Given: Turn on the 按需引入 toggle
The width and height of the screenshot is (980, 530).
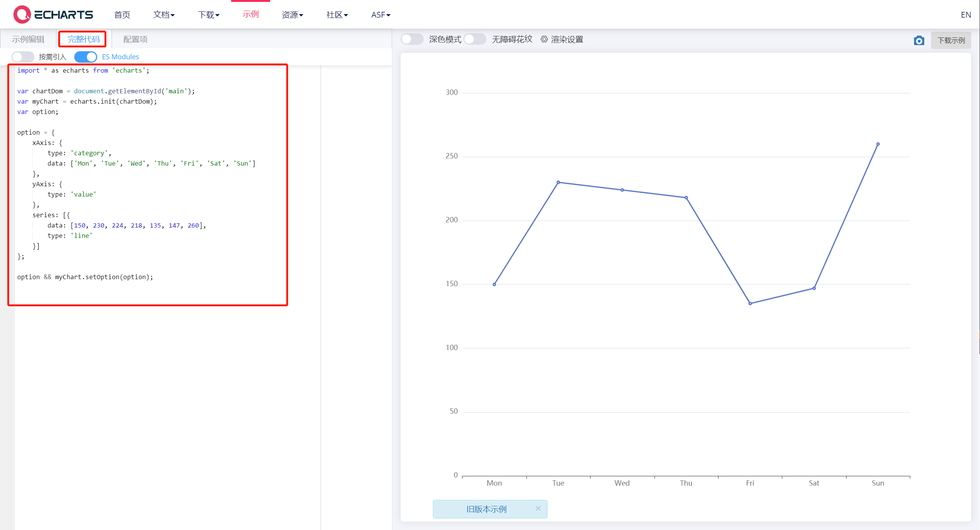Looking at the screenshot, I should click(23, 57).
